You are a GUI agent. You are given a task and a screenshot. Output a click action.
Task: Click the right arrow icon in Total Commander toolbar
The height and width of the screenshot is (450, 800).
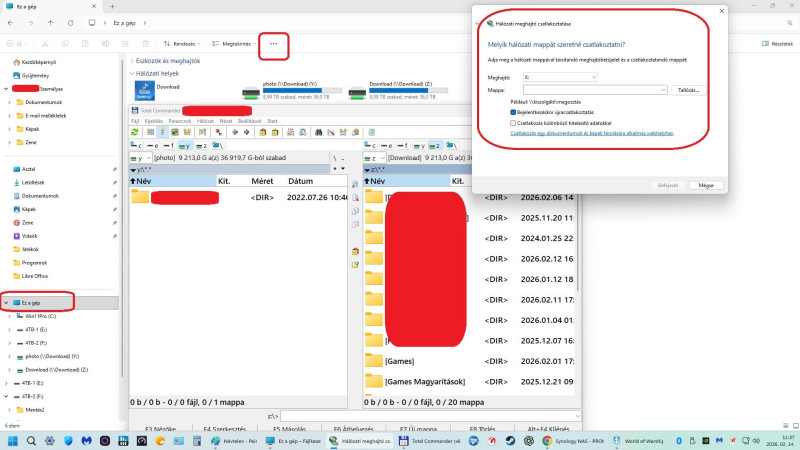point(246,133)
